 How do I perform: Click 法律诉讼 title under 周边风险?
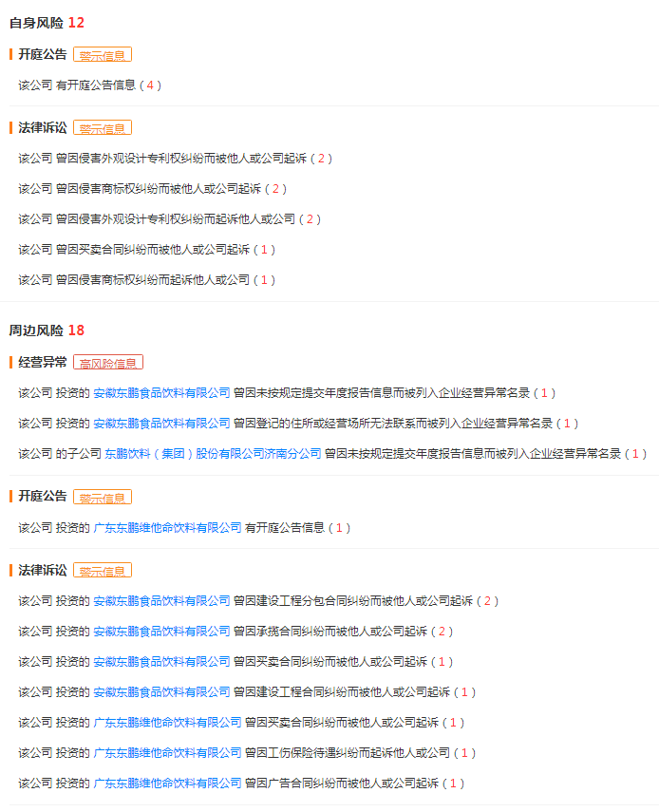pyautogui.click(x=43, y=570)
